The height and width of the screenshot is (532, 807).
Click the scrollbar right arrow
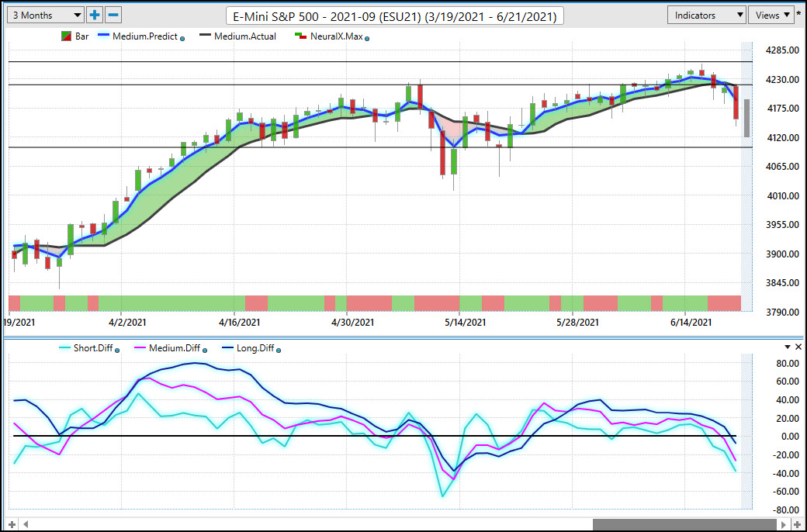click(x=784, y=525)
